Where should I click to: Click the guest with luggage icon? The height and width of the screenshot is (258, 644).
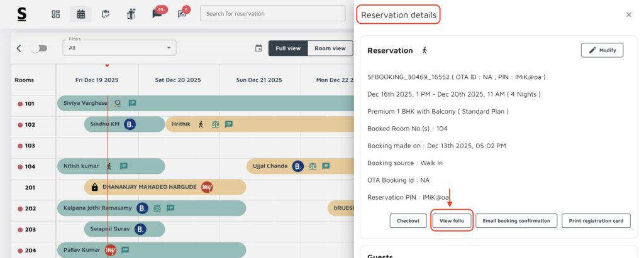point(131,14)
